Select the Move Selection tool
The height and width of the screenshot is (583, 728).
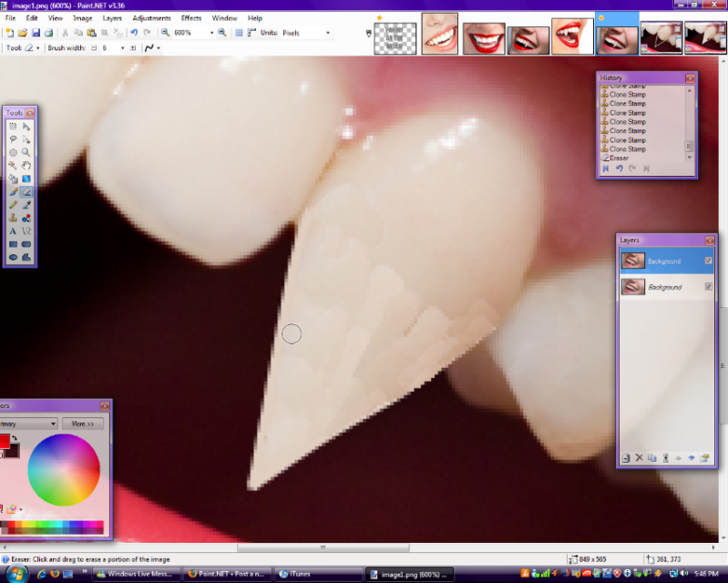[26, 139]
